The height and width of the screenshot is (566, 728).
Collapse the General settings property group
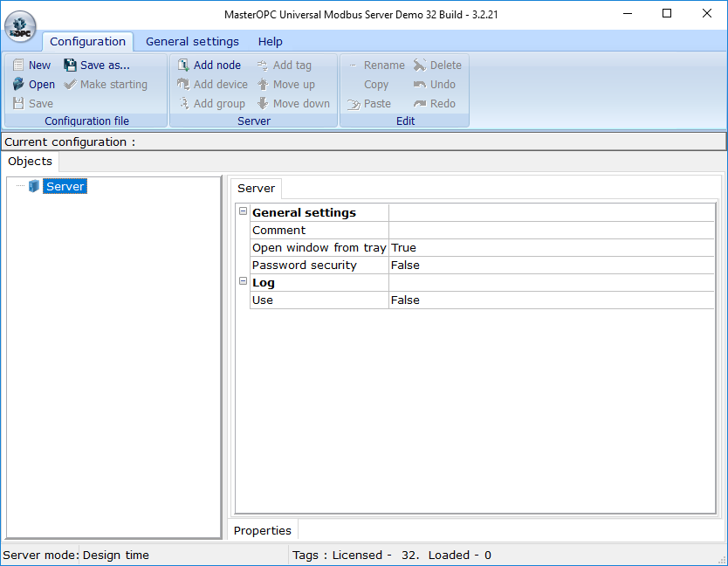tap(243, 211)
